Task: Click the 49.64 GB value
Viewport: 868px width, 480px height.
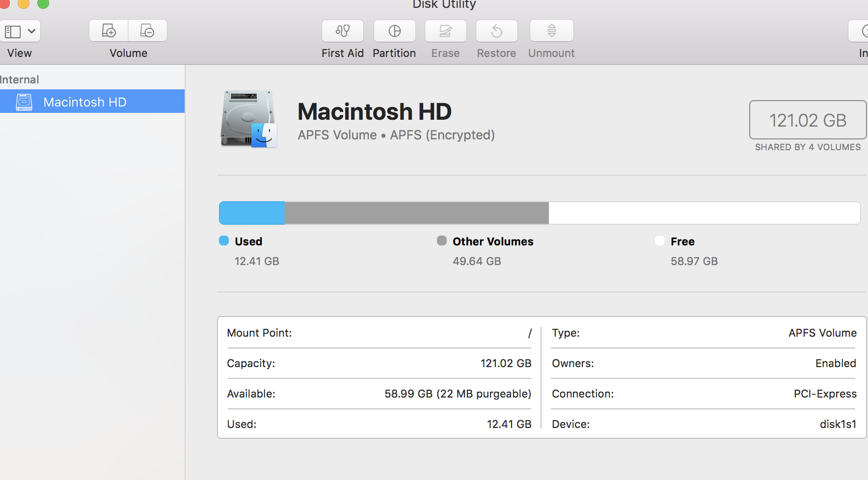Action: (477, 261)
